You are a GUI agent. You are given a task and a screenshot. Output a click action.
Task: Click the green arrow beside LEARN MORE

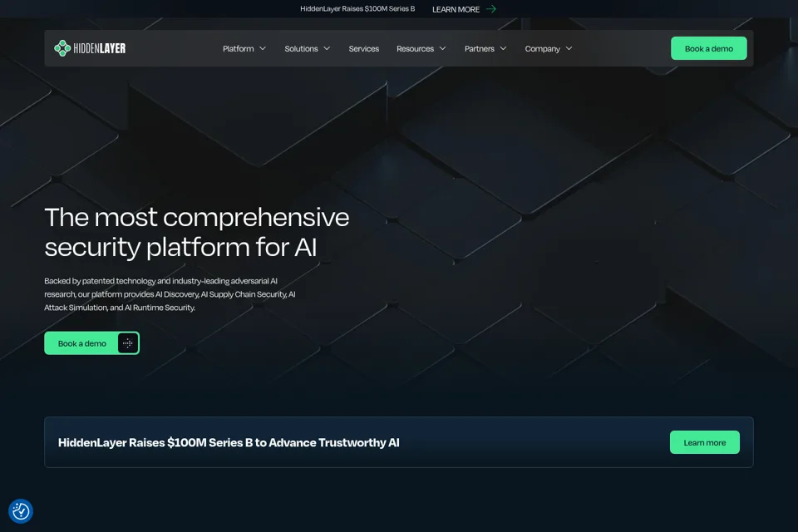pyautogui.click(x=491, y=9)
